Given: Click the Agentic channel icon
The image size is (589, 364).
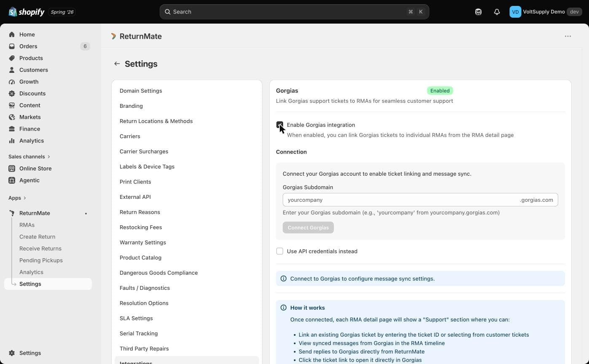Looking at the screenshot, I should click(x=12, y=180).
